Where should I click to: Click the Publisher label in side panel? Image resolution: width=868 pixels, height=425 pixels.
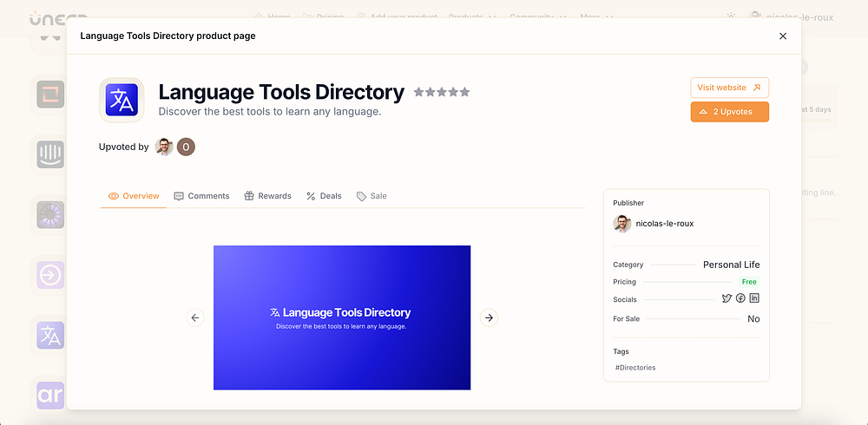pyautogui.click(x=628, y=203)
